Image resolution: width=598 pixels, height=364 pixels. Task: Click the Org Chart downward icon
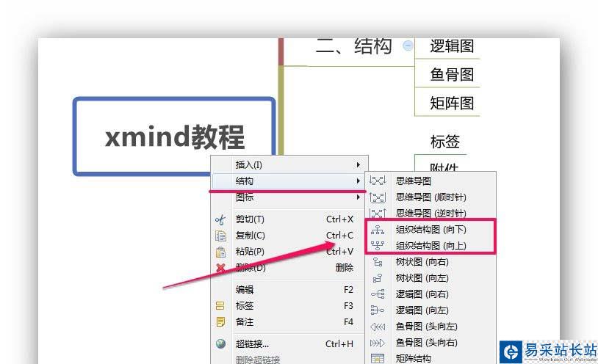click(378, 230)
